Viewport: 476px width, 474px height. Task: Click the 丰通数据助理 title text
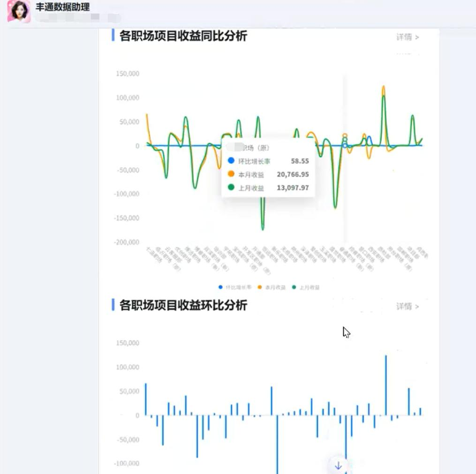pos(62,7)
